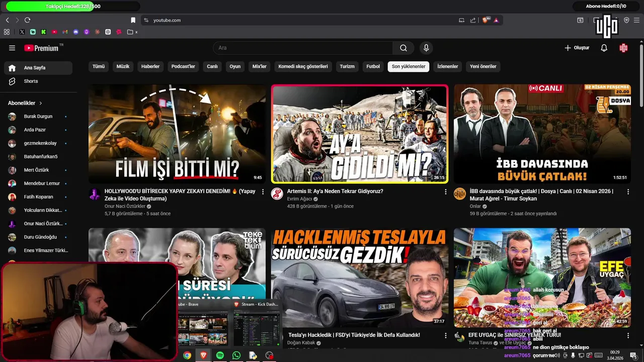The width and height of the screenshot is (644, 362).
Task: Open Brave Shields lion icon
Action: tap(486, 20)
